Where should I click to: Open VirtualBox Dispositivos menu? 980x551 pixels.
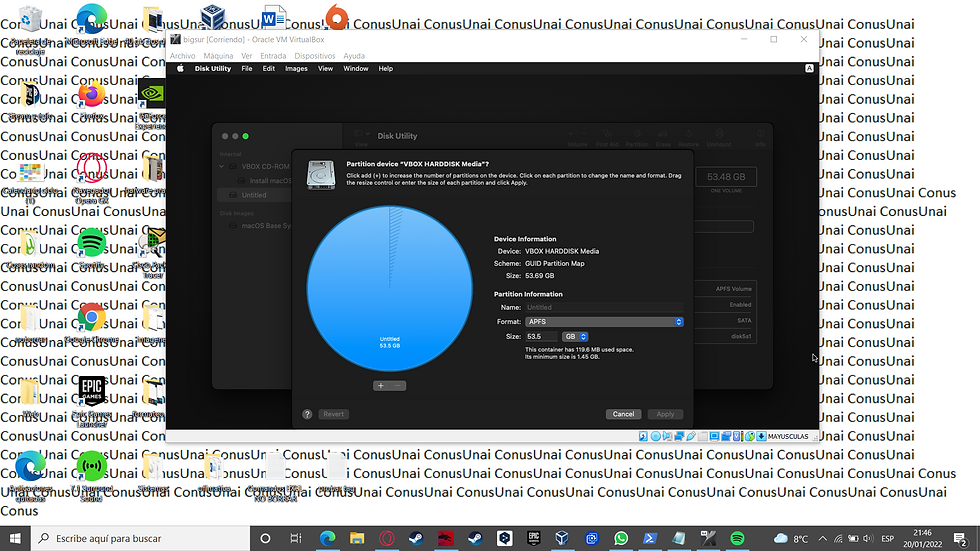[315, 56]
